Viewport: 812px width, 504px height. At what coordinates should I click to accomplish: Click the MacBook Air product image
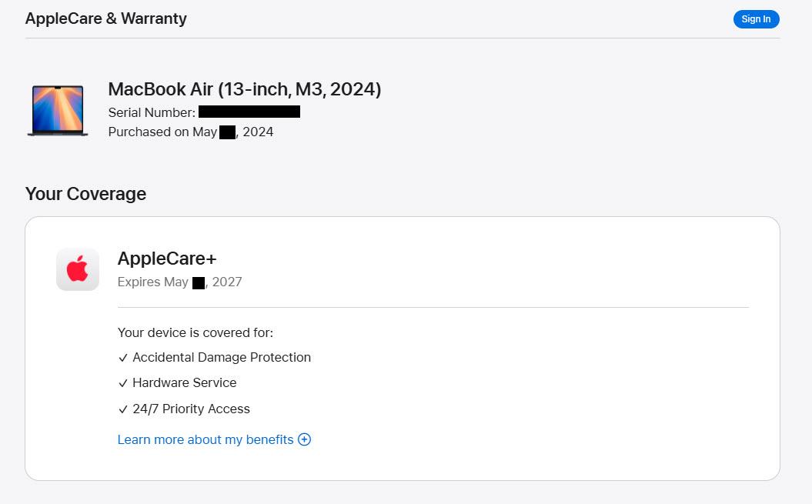click(x=58, y=110)
